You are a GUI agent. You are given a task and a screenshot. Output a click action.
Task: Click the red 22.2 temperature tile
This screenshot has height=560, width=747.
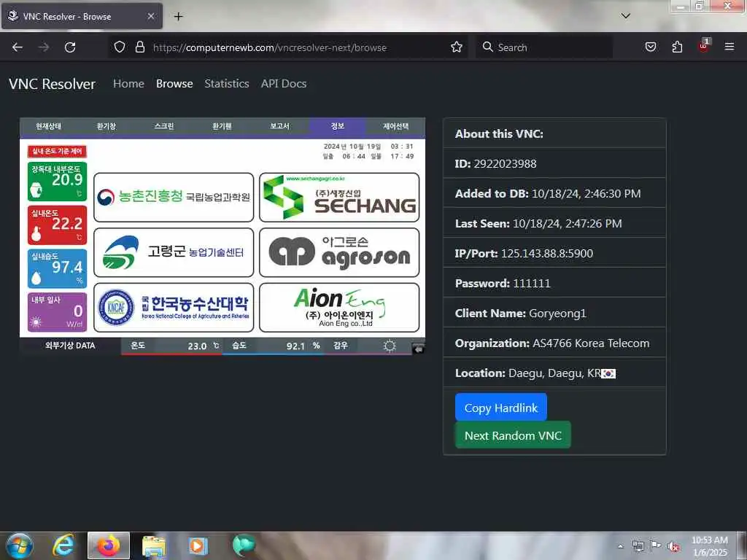[57, 225]
